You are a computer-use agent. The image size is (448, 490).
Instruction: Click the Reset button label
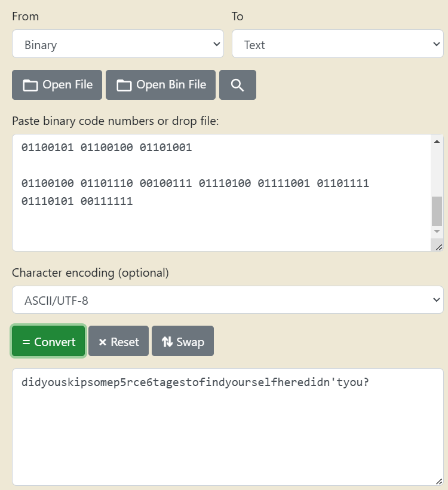(x=125, y=342)
